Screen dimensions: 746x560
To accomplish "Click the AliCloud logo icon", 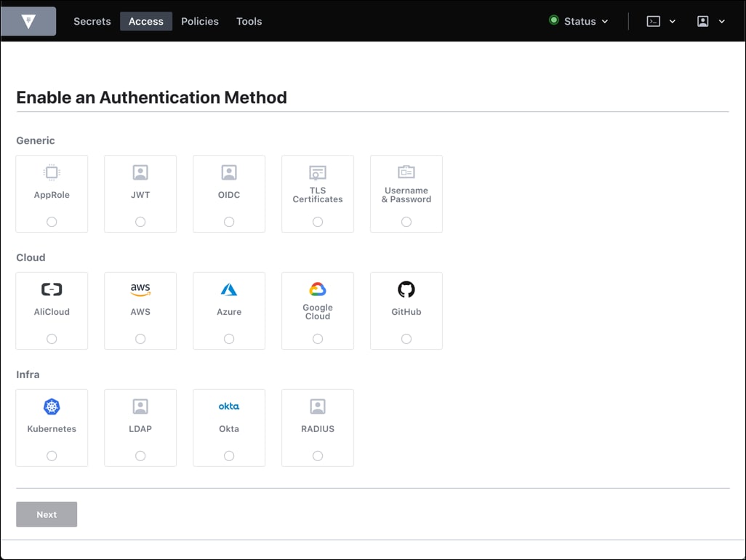I will (x=52, y=289).
